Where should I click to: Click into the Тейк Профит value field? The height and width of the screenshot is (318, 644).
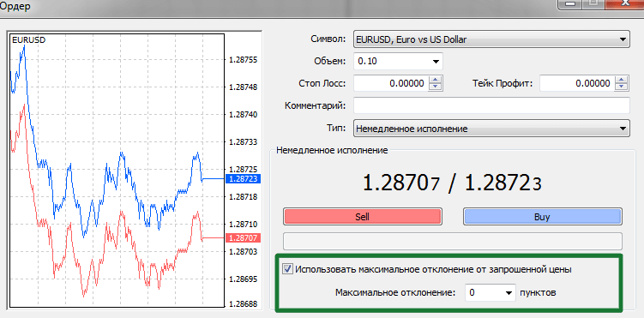(577, 84)
